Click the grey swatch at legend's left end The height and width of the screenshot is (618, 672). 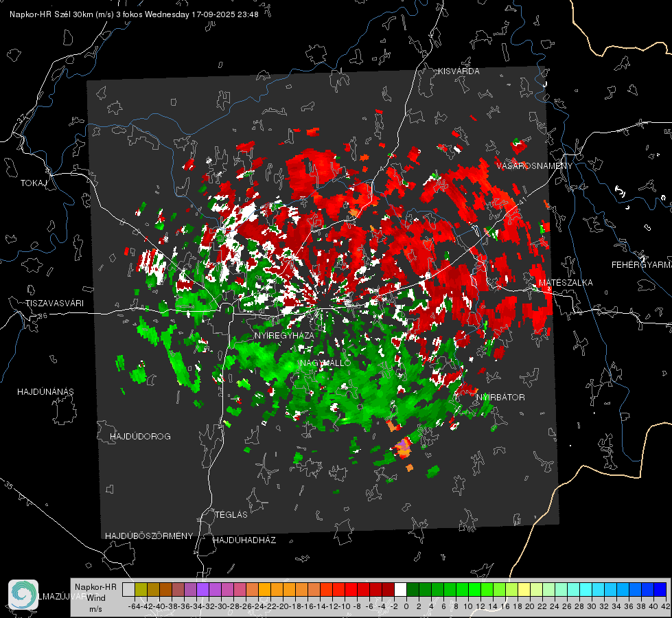click(128, 589)
